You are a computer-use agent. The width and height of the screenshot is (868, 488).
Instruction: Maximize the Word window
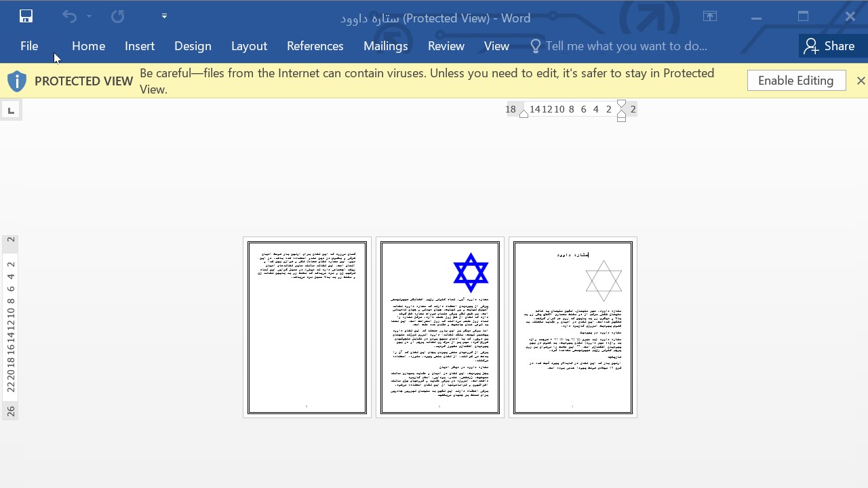tap(804, 16)
